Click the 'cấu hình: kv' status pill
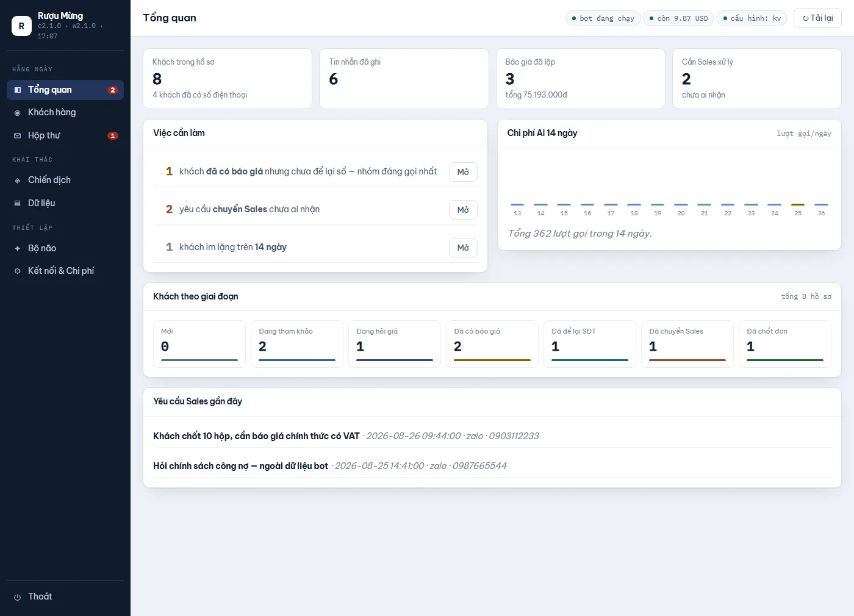Screen dimensions: 854x616 click(x=752, y=18)
